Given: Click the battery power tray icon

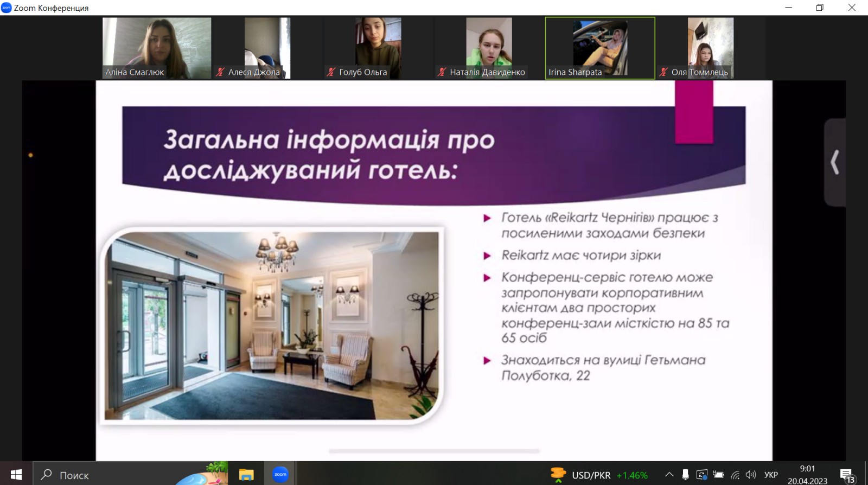Looking at the screenshot, I should coord(718,475).
